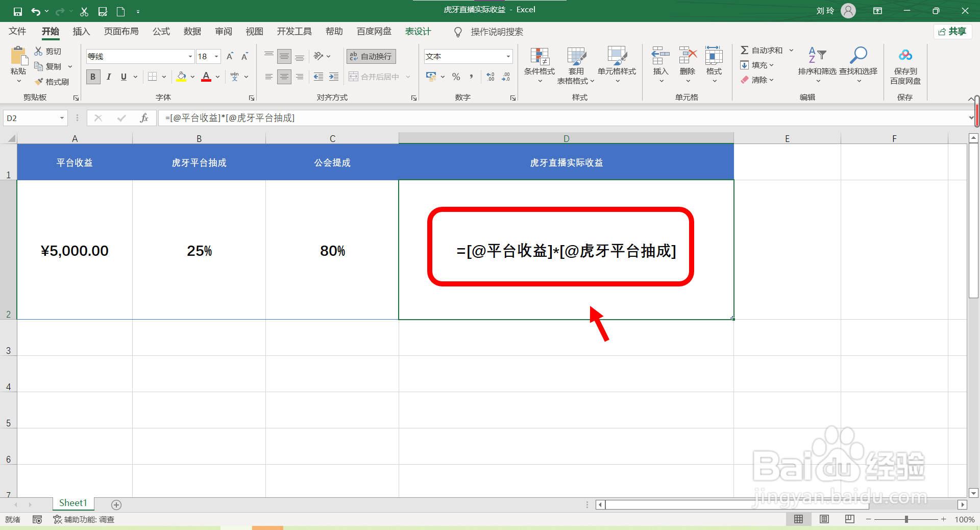Click the decrease decimal icon

(x=506, y=77)
